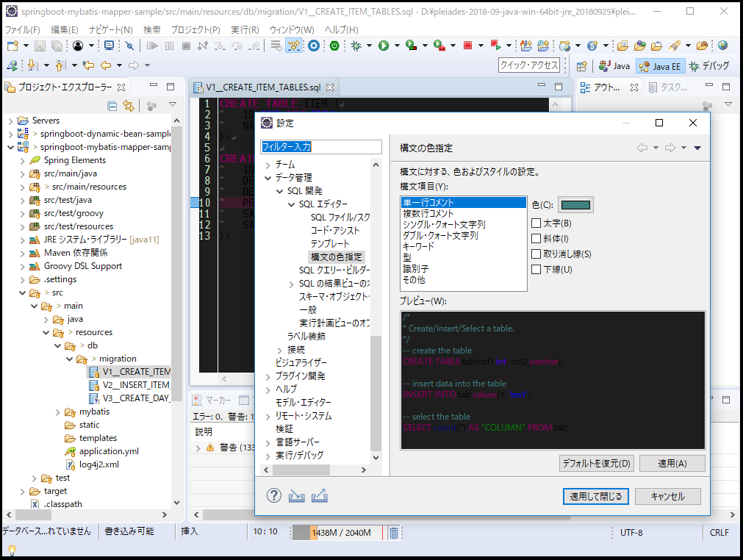Viewport: 743px width, 560px height.
Task: Open the 実行(R) menu
Action: 245,30
